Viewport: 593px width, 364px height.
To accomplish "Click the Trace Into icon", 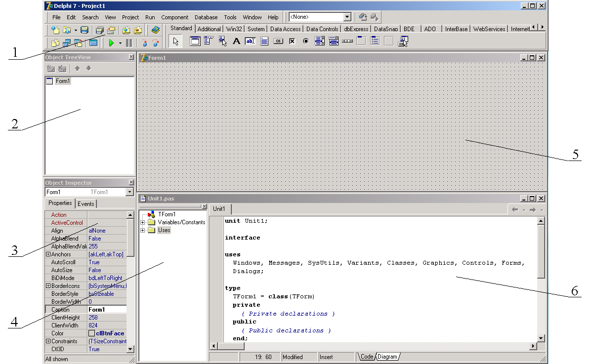I will point(144,43).
